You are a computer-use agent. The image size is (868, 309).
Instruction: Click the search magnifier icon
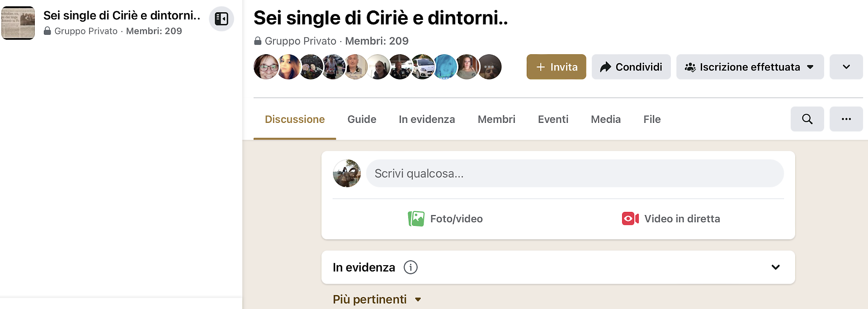point(807,119)
